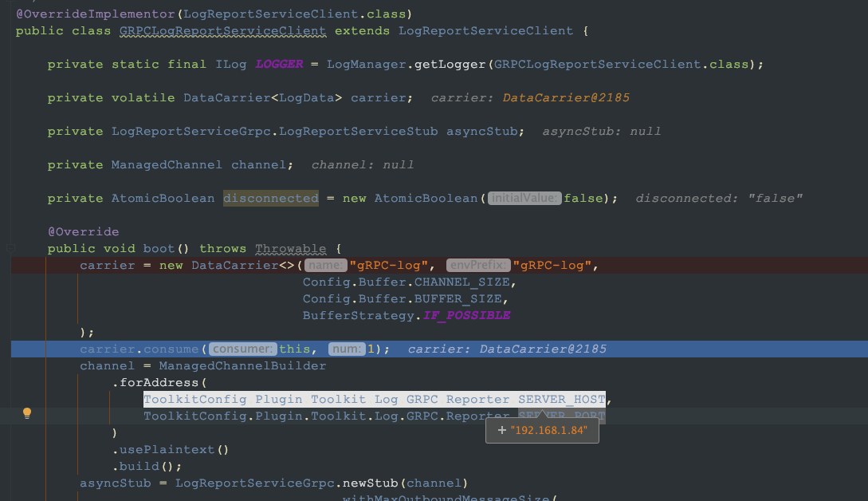Click the newStub method call

(x=370, y=483)
